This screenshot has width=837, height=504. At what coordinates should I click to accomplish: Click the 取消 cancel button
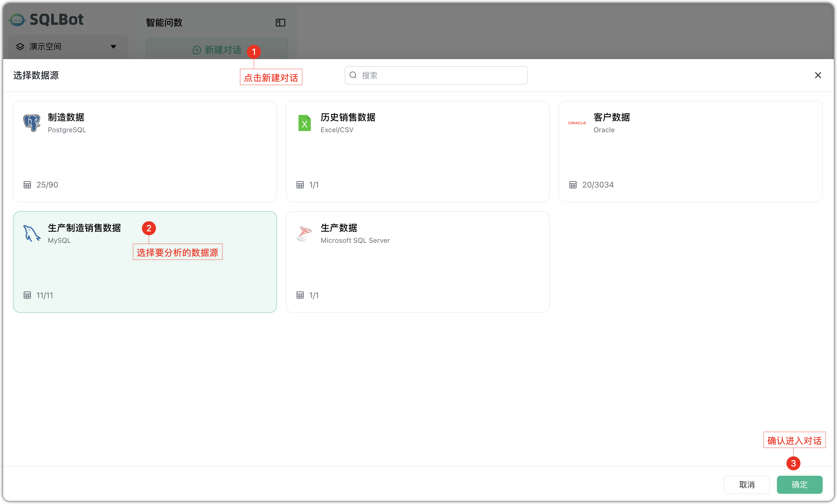click(747, 485)
